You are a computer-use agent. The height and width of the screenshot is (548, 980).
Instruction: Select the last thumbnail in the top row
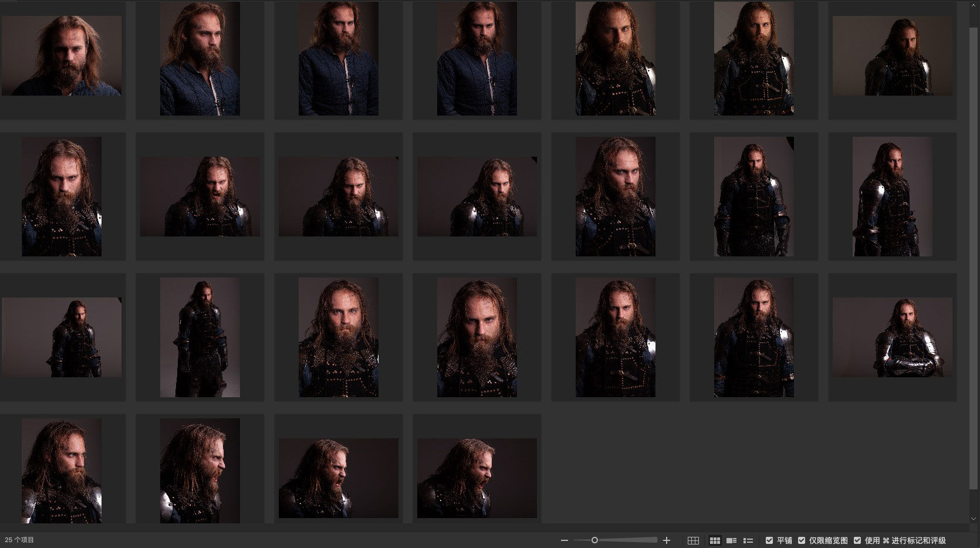(892, 56)
